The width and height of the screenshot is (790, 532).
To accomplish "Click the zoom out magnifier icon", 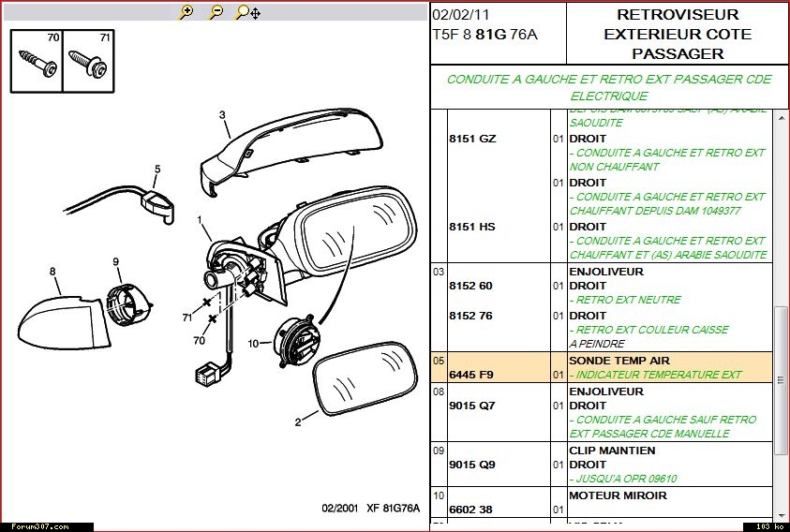I will [x=216, y=12].
